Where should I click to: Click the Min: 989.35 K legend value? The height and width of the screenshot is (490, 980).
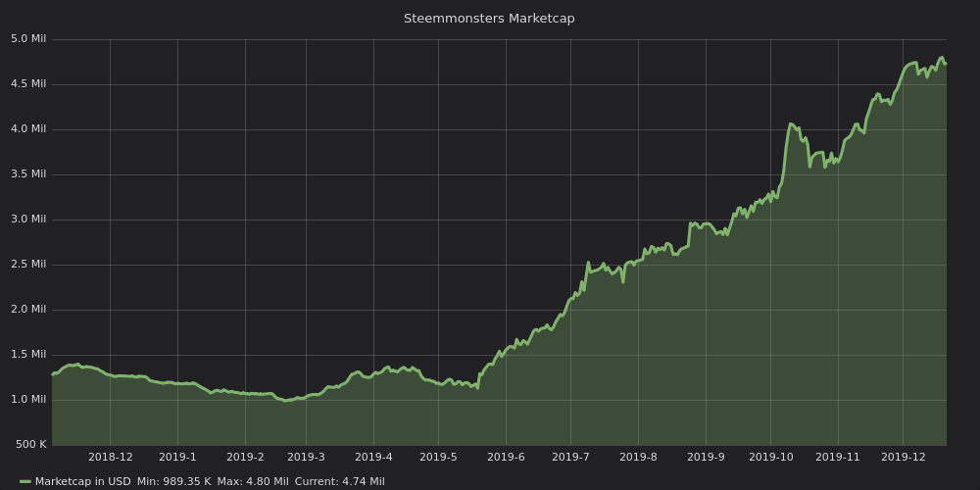[x=173, y=482]
